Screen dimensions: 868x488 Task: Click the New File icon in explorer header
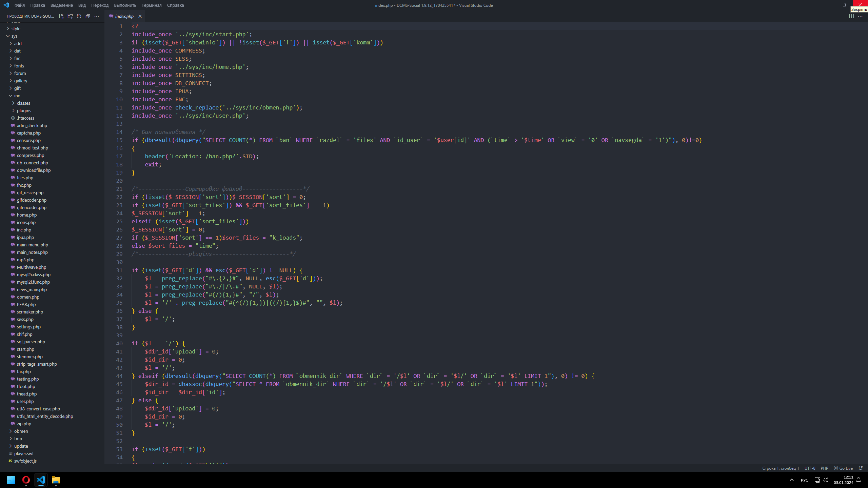(x=61, y=16)
